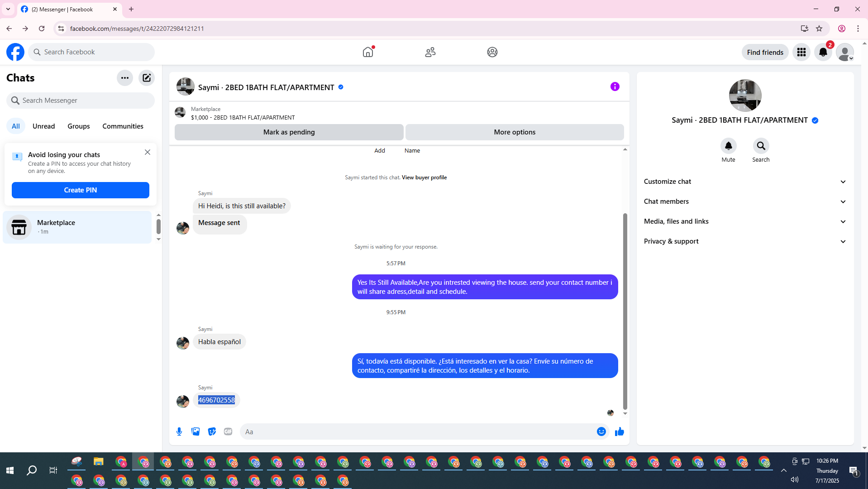Viewport: 868px width, 489px height.
Task: Click the Aa message input box
Action: point(419,432)
